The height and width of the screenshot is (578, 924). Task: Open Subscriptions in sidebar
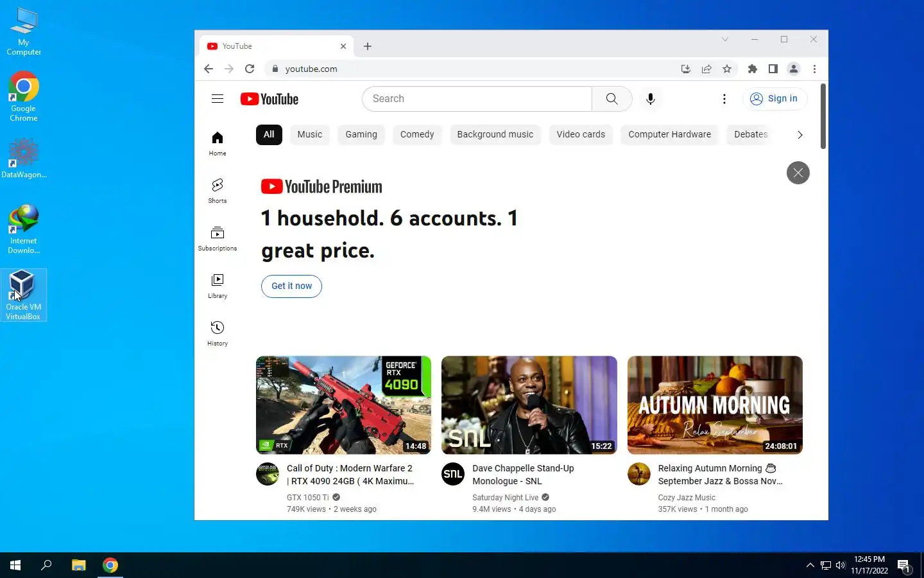218,238
